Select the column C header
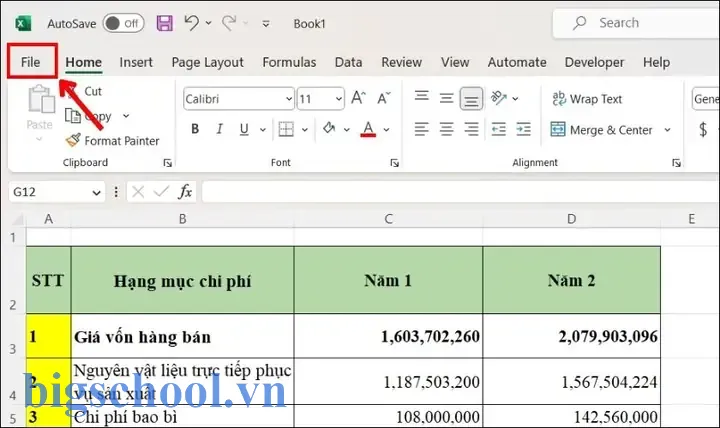 [x=388, y=219]
